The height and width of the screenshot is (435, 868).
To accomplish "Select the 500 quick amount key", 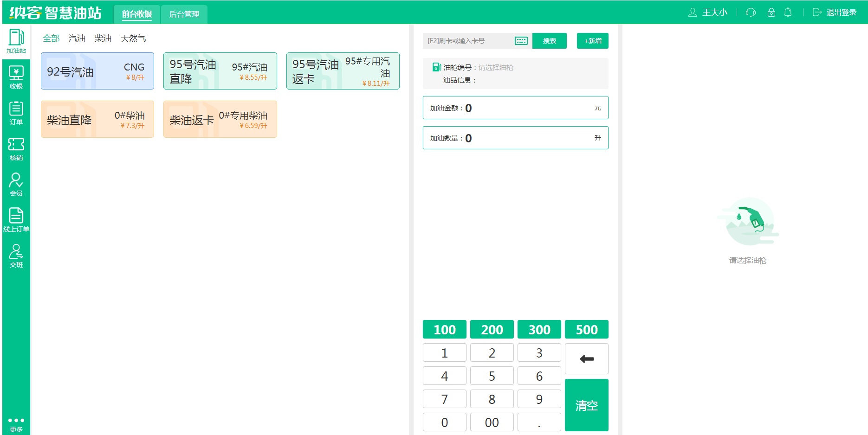I will pos(586,329).
